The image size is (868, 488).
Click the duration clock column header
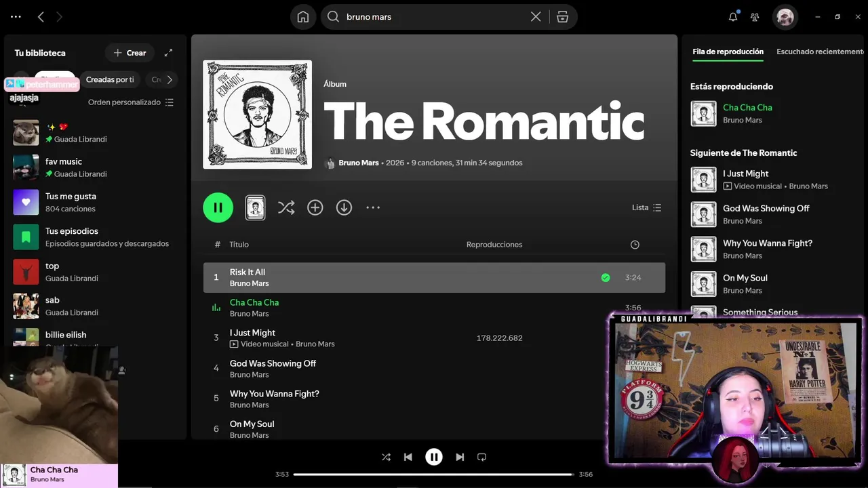[x=635, y=245]
